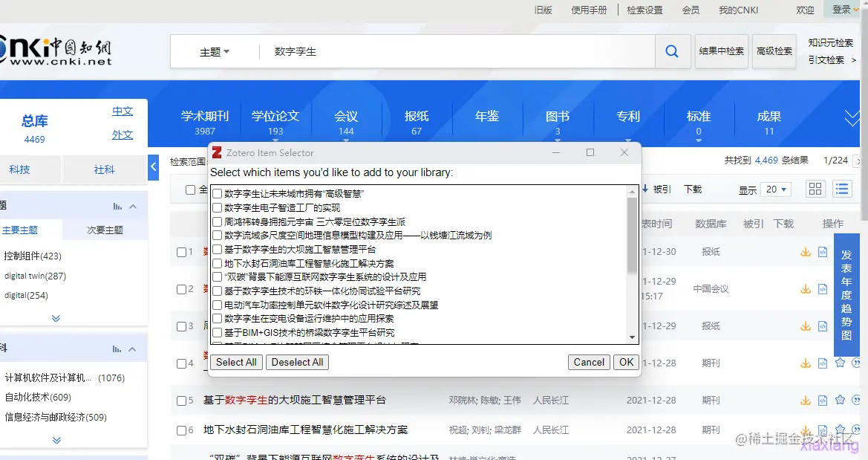Check 地下水封石洞油库工程智慧化施工解决方案 in Zotero selector
Image resolution: width=868 pixels, height=460 pixels.
coord(217,263)
